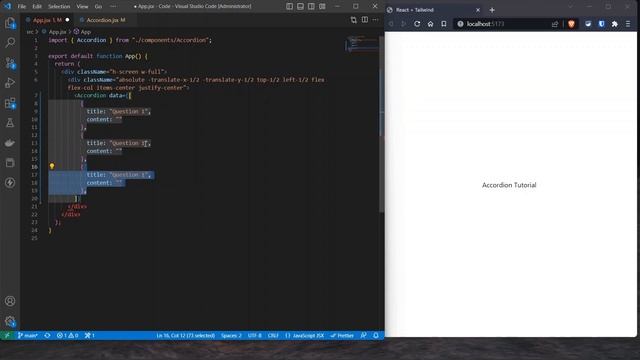This screenshot has height=360, width=640.
Task: Click the App.jsx breadcrumb segment
Action: (57, 31)
